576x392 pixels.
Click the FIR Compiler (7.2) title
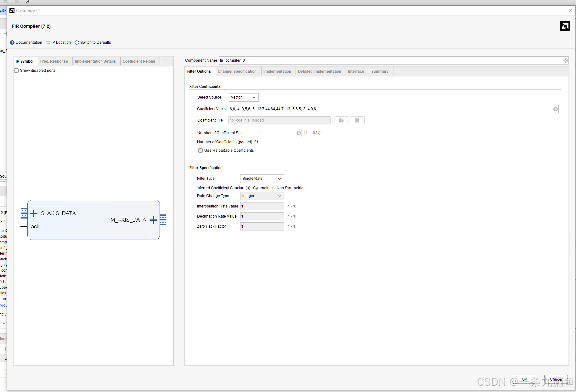[31, 26]
